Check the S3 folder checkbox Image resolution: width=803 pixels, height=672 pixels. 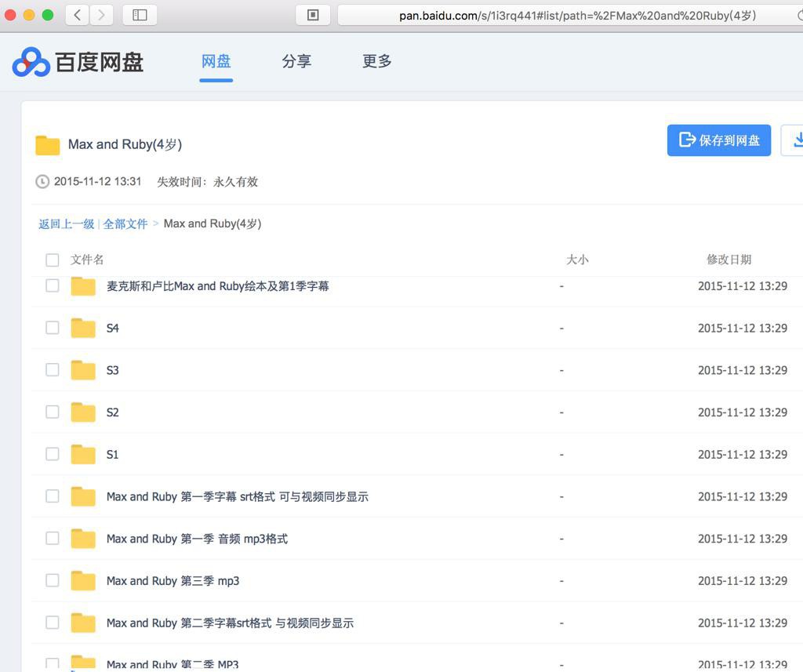53,369
